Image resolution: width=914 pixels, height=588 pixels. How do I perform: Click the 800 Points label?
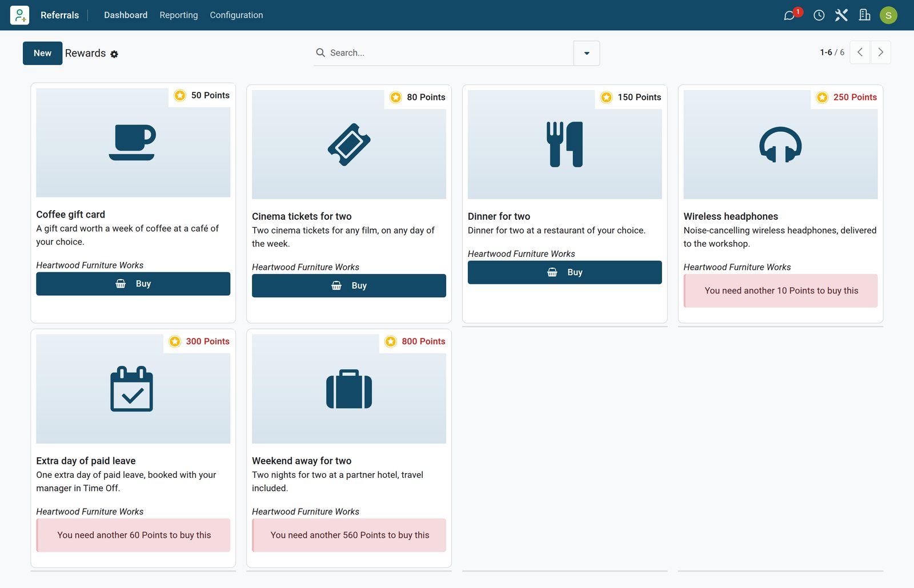[423, 341]
